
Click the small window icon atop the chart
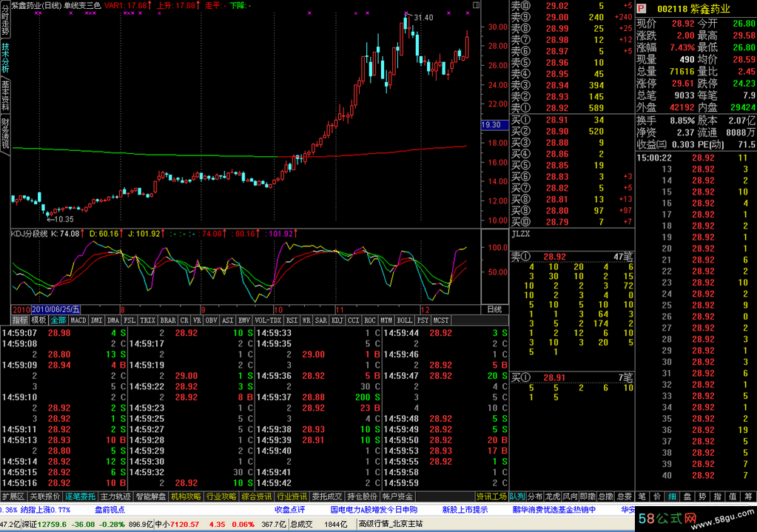click(x=476, y=5)
